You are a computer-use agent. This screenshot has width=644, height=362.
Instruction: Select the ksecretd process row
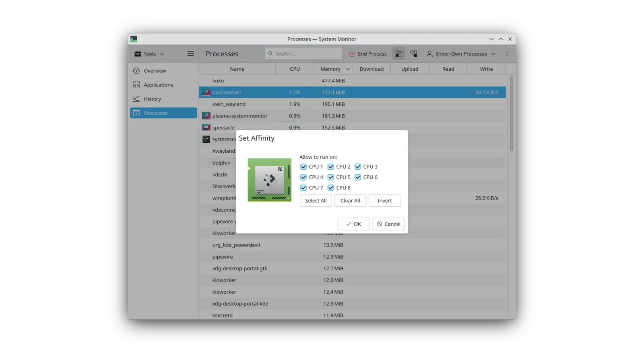coord(353,315)
